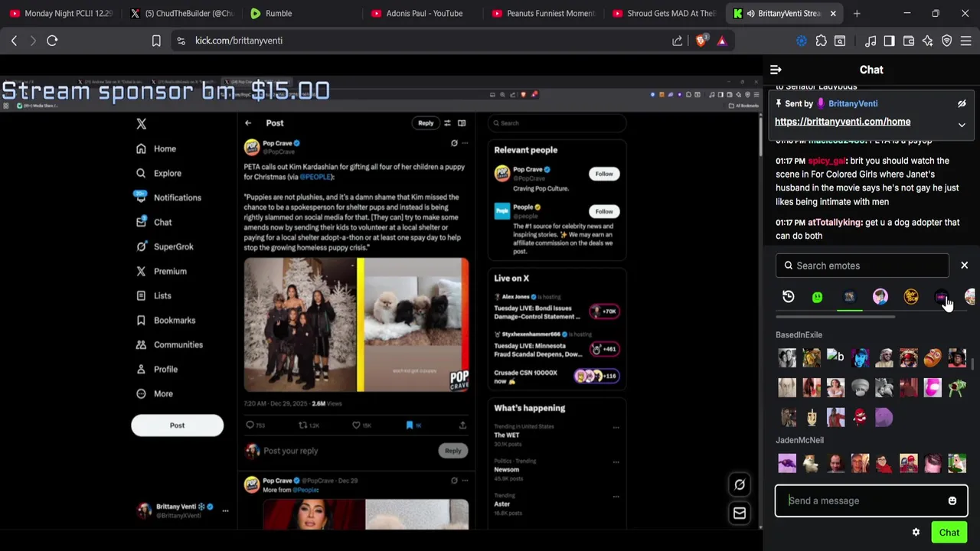The height and width of the screenshot is (551, 980).
Task: Click the Send a message input box
Action: pyautogui.click(x=871, y=500)
